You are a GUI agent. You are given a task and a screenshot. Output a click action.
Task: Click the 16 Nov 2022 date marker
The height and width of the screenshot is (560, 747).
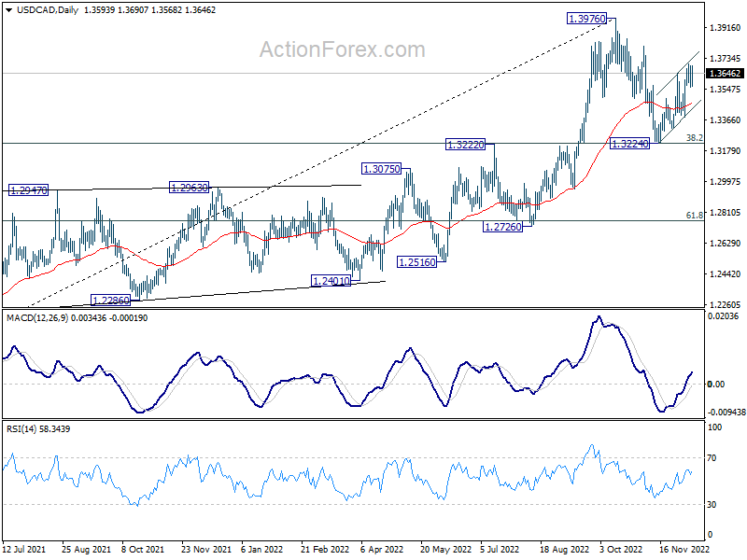tap(684, 549)
